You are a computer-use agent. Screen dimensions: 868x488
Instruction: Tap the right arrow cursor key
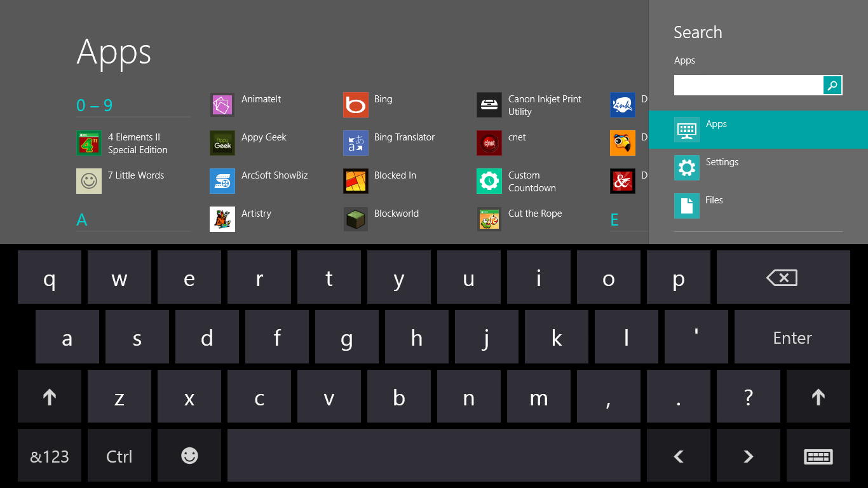749,456
